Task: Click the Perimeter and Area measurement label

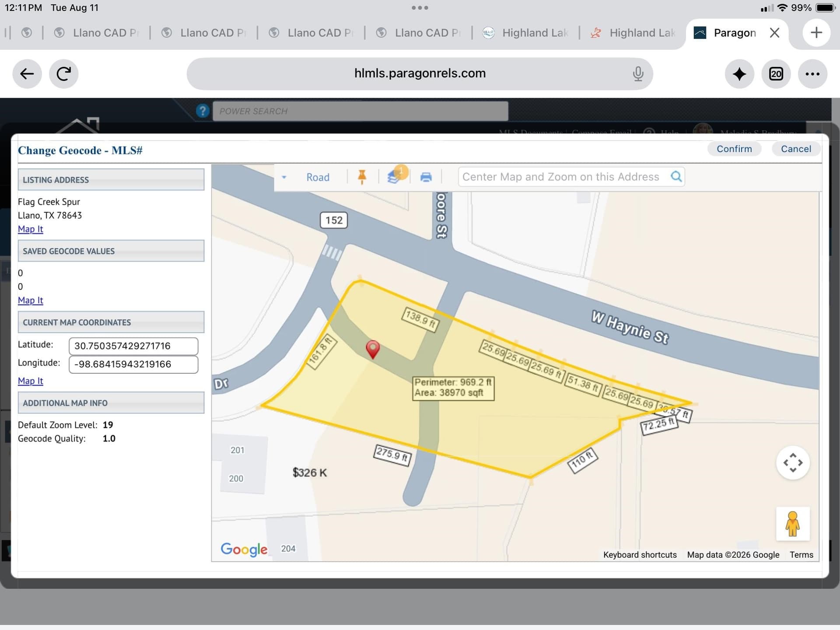Action: tap(453, 388)
